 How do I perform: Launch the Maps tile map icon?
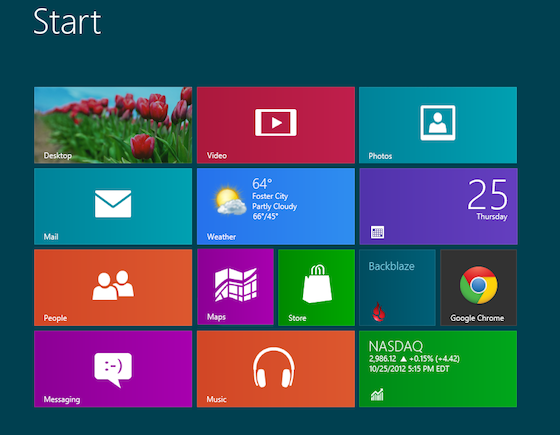(235, 285)
